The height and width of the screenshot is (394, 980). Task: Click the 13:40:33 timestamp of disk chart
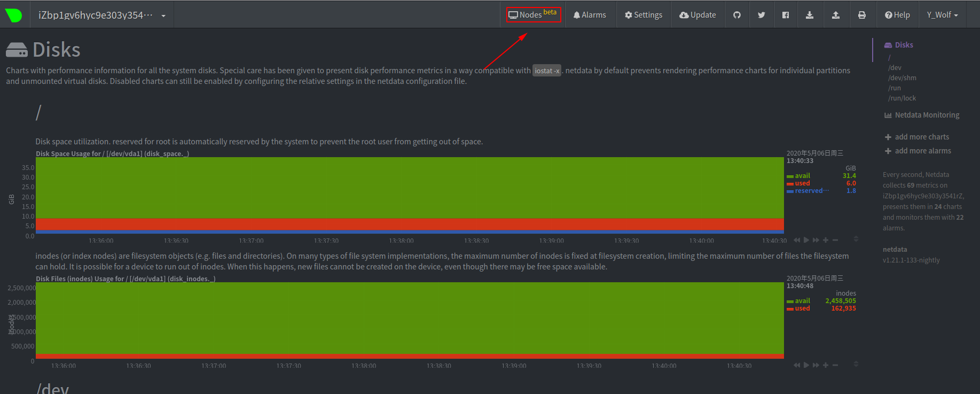(x=800, y=161)
